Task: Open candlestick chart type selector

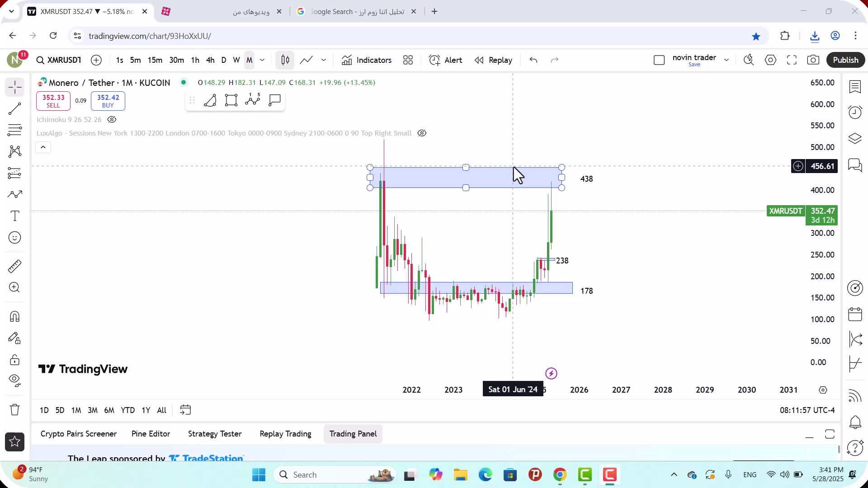Action: (x=285, y=60)
